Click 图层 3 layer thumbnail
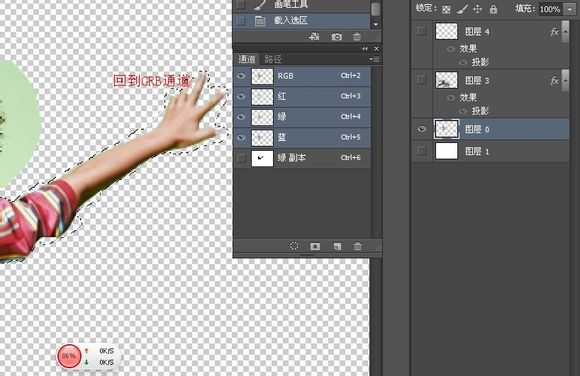The height and width of the screenshot is (376, 580). [x=446, y=80]
